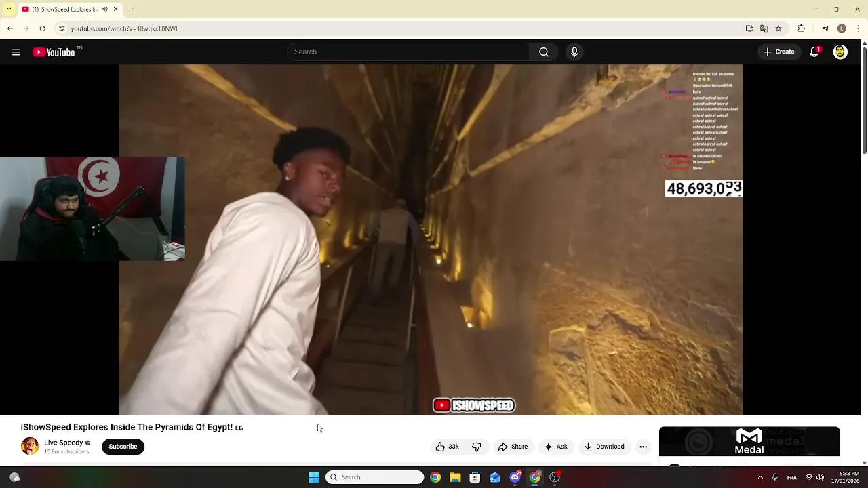The image size is (868, 488).
Task: Focus the YouTube search field
Action: click(x=408, y=52)
